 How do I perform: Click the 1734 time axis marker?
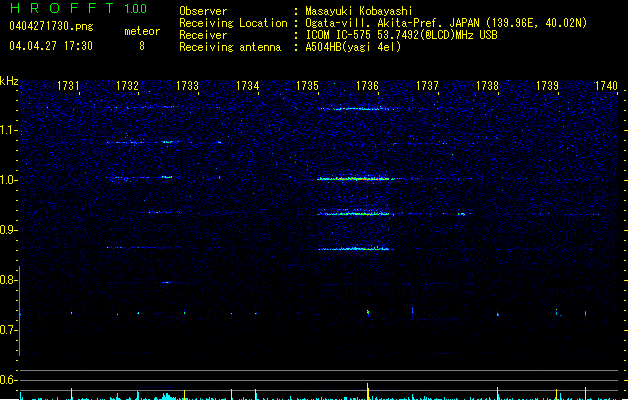[x=248, y=86]
